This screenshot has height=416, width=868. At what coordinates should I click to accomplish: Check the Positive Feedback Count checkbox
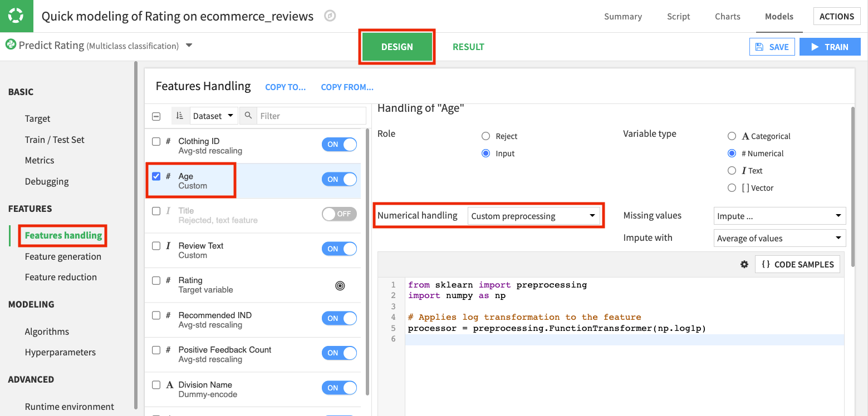pyautogui.click(x=156, y=350)
